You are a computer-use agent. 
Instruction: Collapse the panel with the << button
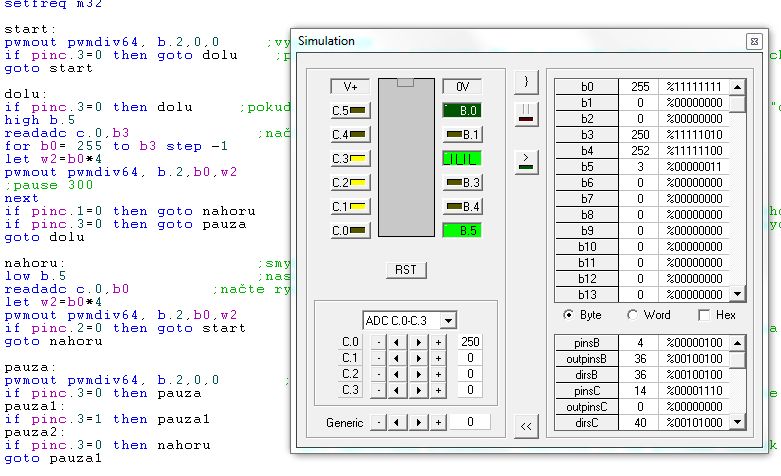coord(524,427)
